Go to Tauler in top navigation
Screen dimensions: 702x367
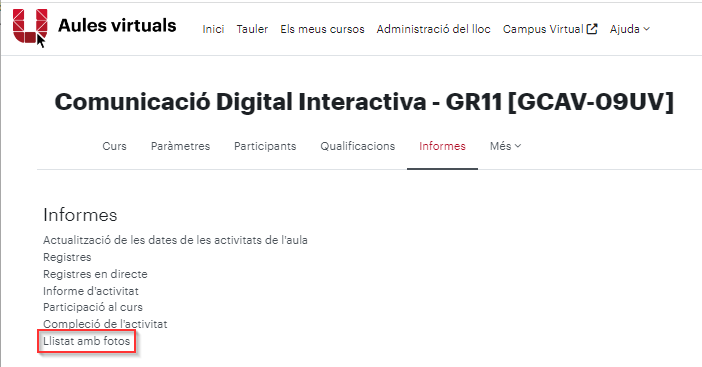click(252, 29)
